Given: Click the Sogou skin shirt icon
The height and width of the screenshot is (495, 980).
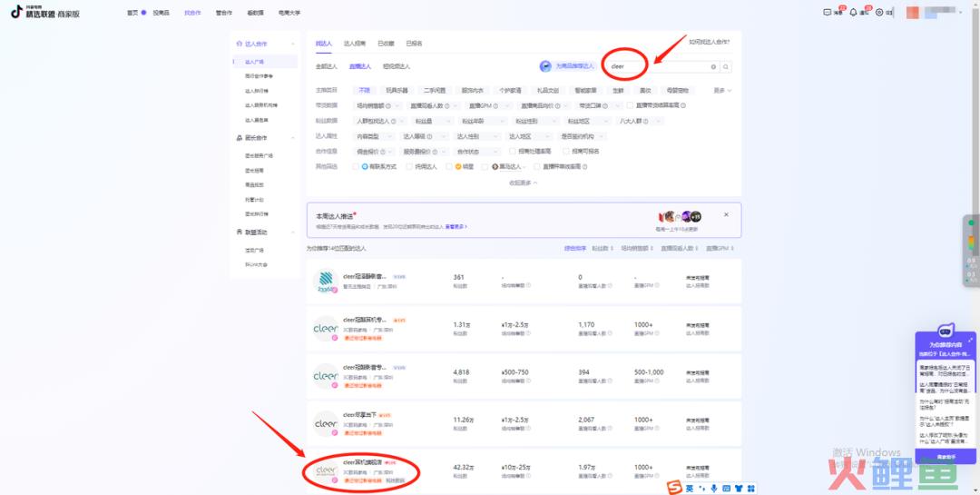Looking at the screenshot, I should (738, 488).
